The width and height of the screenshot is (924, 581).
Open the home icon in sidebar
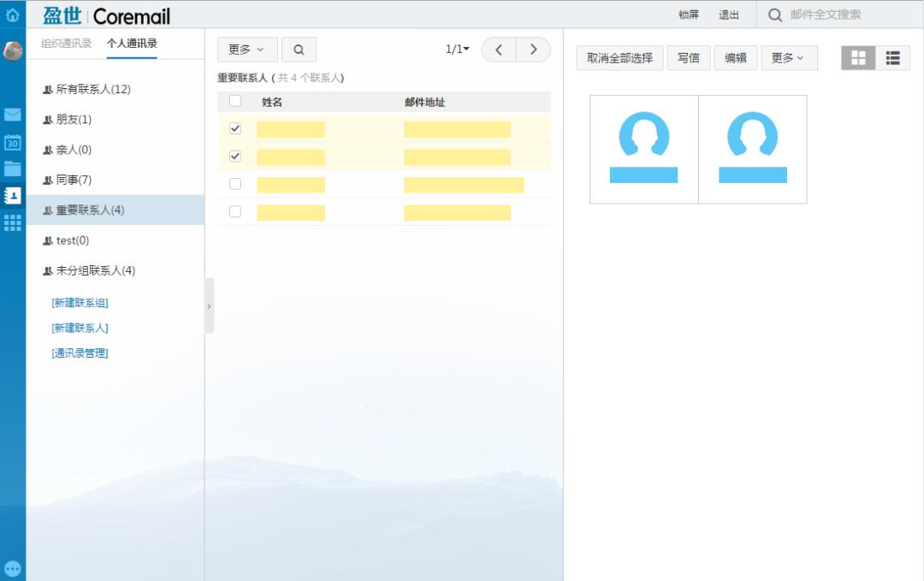pos(13,15)
